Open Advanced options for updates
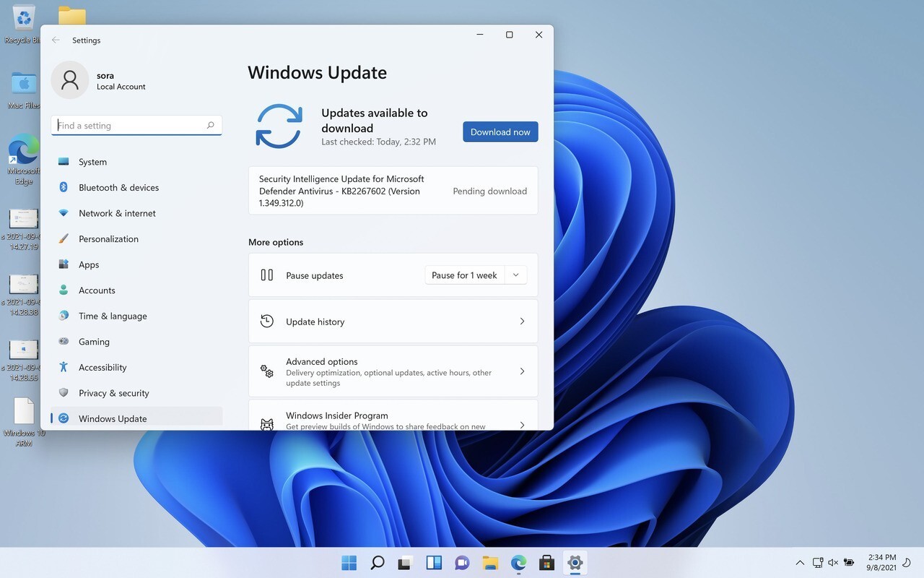This screenshot has width=924, height=578. click(393, 371)
